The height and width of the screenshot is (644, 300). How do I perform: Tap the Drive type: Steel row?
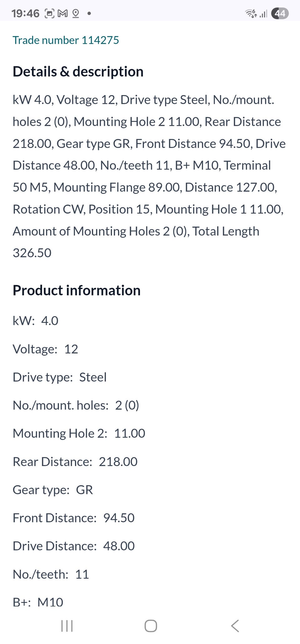click(60, 377)
